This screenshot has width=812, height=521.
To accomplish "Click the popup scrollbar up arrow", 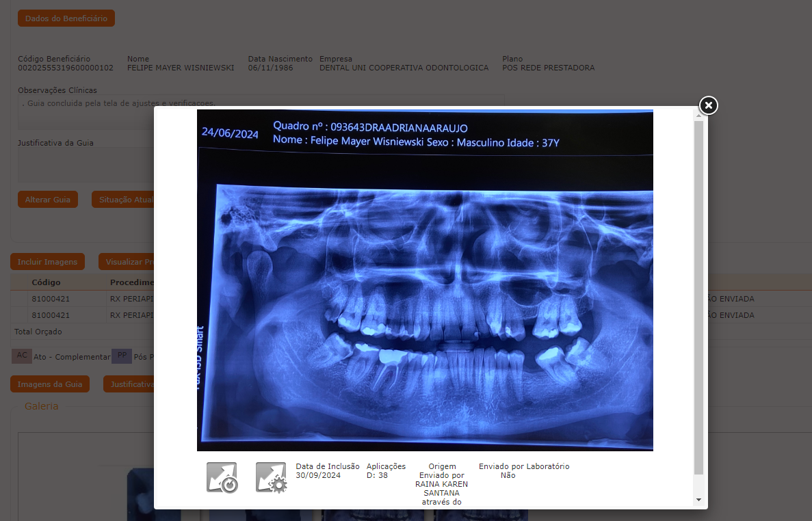I will [x=698, y=115].
